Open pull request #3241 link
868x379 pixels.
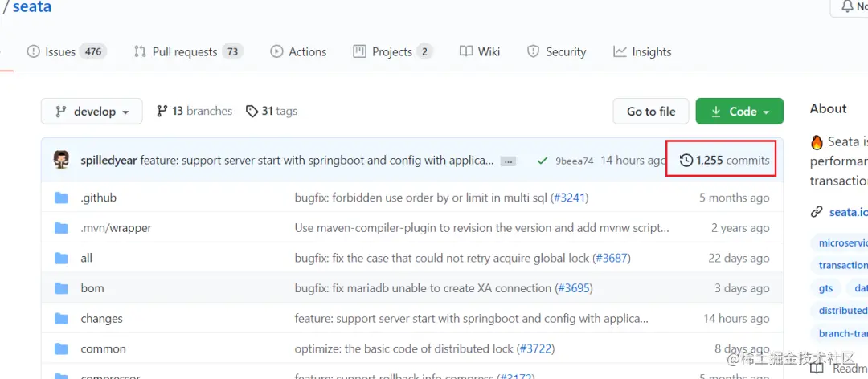[570, 198]
